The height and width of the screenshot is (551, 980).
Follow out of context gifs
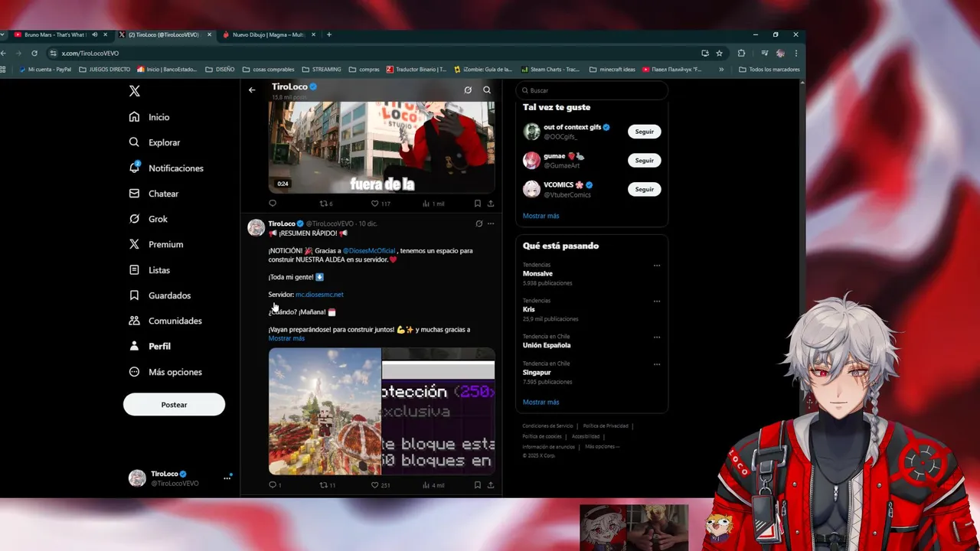[645, 132]
